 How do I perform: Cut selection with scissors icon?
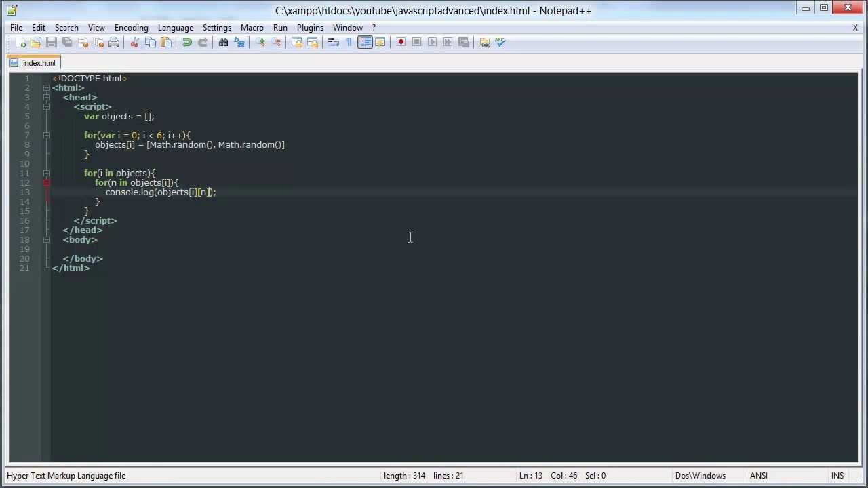coord(135,43)
